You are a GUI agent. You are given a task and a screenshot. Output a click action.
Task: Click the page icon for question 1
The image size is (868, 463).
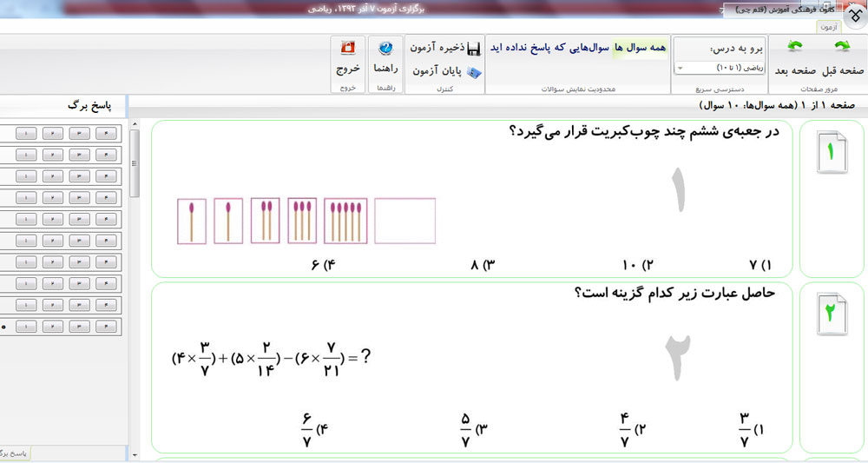(x=832, y=153)
